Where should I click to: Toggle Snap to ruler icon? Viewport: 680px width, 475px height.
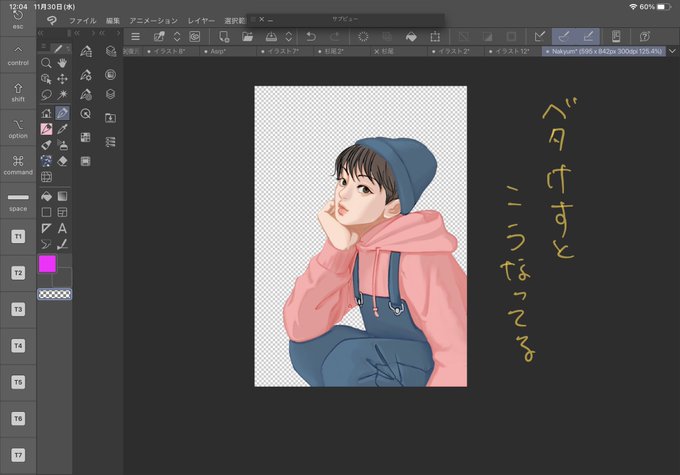(x=540, y=37)
